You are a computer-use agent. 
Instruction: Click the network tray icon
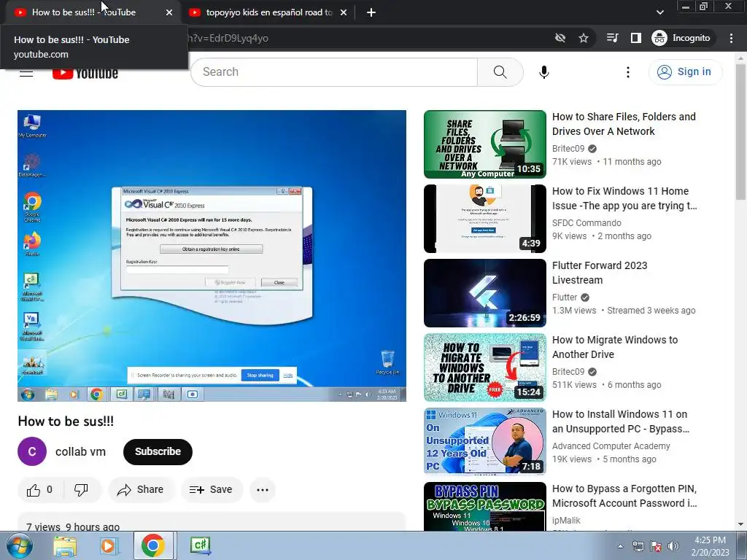pos(638,546)
